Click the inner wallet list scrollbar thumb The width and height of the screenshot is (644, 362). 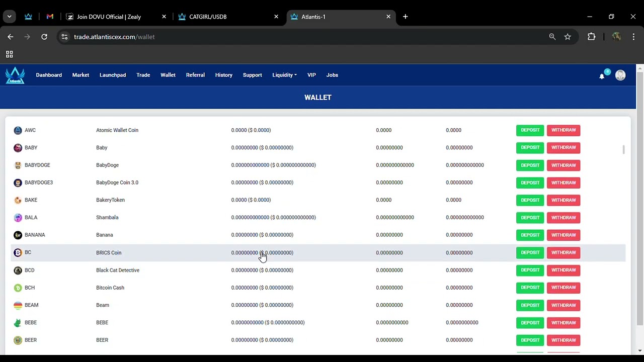coord(624,149)
